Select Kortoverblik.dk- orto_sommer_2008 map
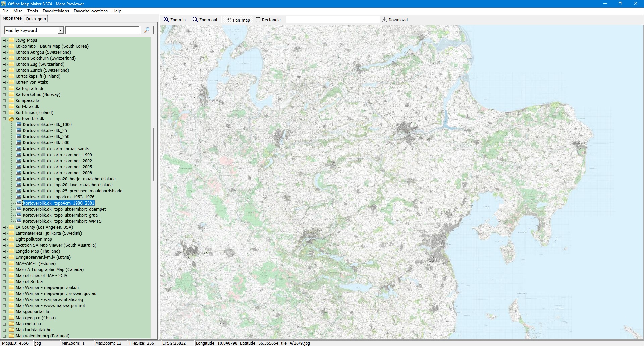644x346 pixels. [57, 173]
